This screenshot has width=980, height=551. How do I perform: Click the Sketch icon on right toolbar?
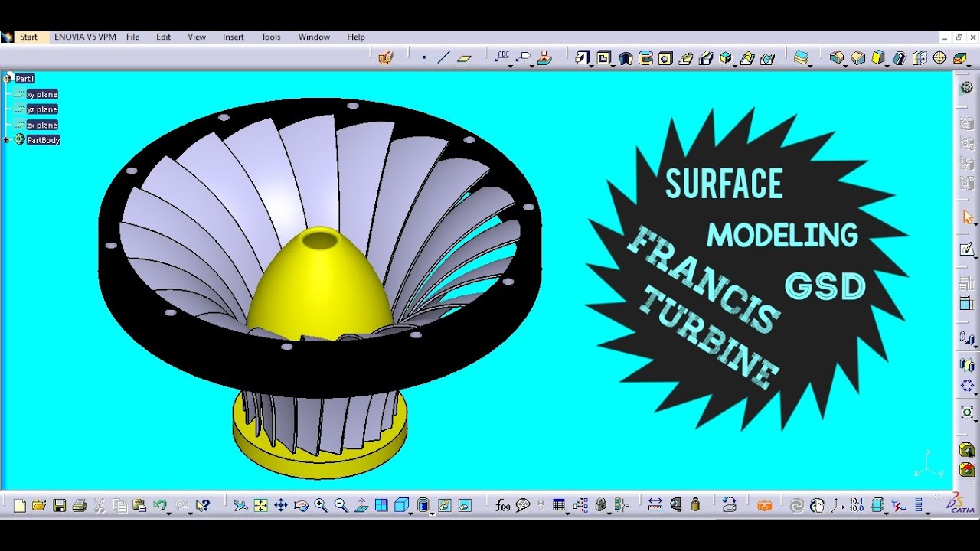(968, 249)
